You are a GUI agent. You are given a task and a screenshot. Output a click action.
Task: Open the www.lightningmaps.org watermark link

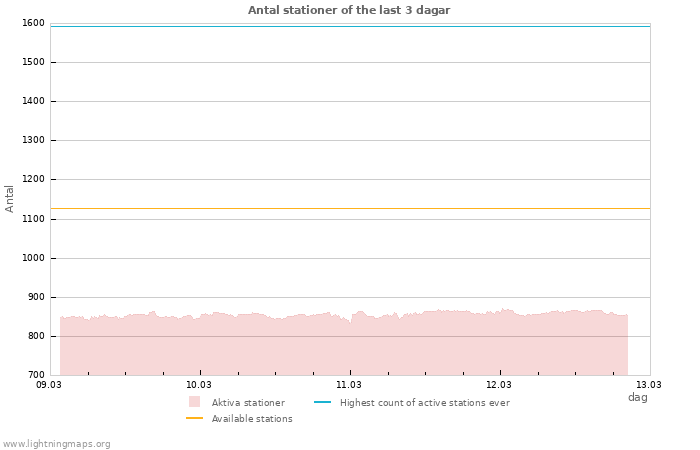point(56,443)
